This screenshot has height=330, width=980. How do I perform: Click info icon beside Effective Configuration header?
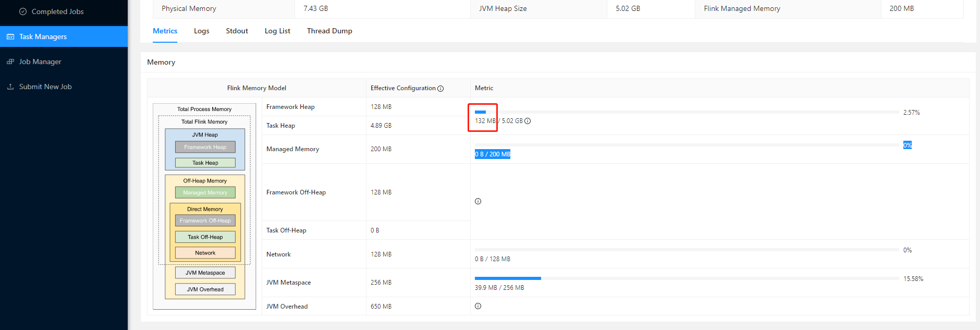(440, 89)
